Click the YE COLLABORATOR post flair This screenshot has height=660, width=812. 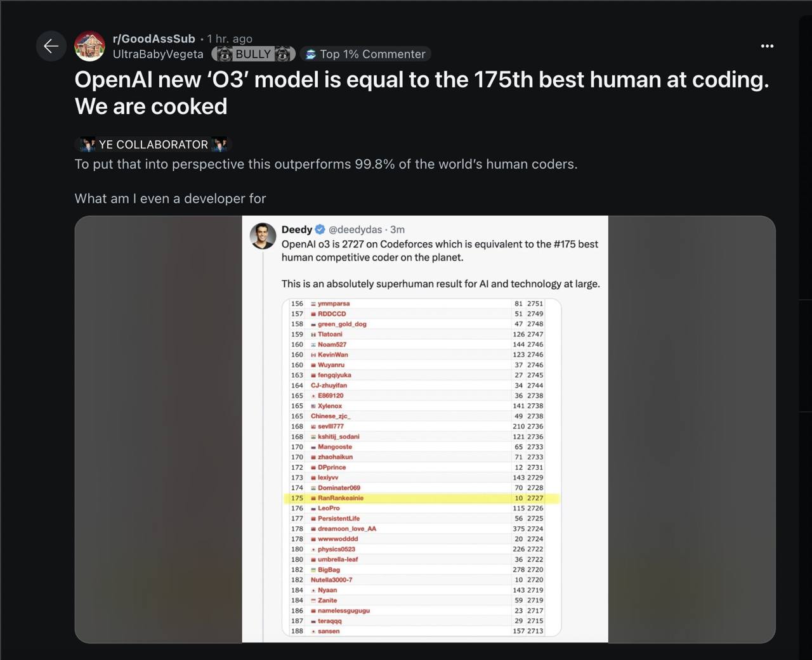point(153,145)
